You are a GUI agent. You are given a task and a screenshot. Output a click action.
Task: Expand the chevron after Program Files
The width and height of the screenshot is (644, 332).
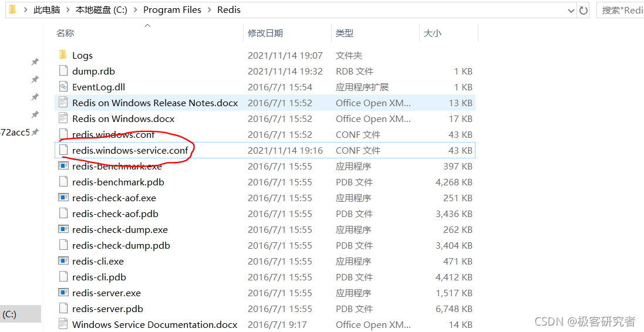click(210, 10)
